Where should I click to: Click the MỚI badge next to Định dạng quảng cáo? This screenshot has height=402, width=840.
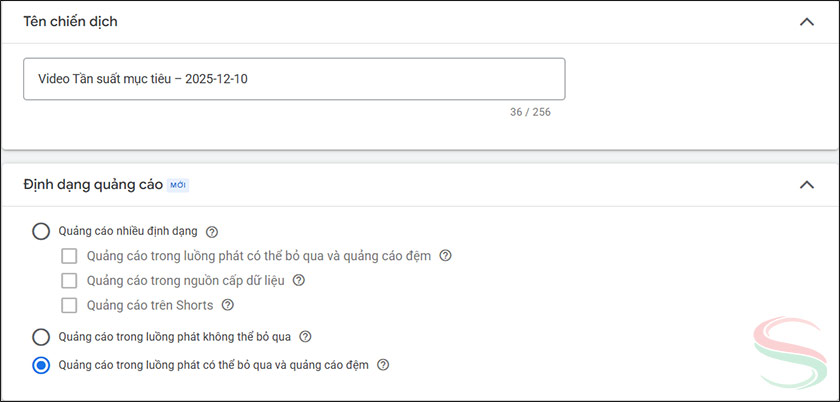pos(178,185)
